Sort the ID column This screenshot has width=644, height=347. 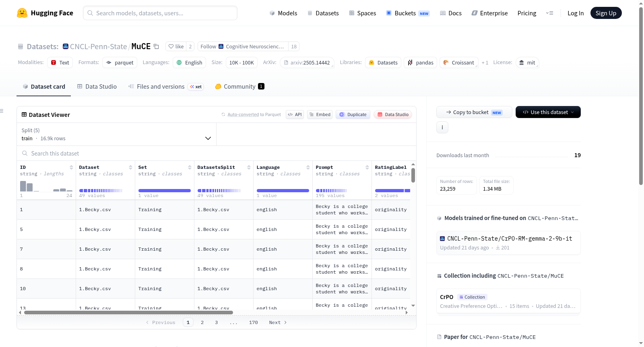(x=71, y=167)
